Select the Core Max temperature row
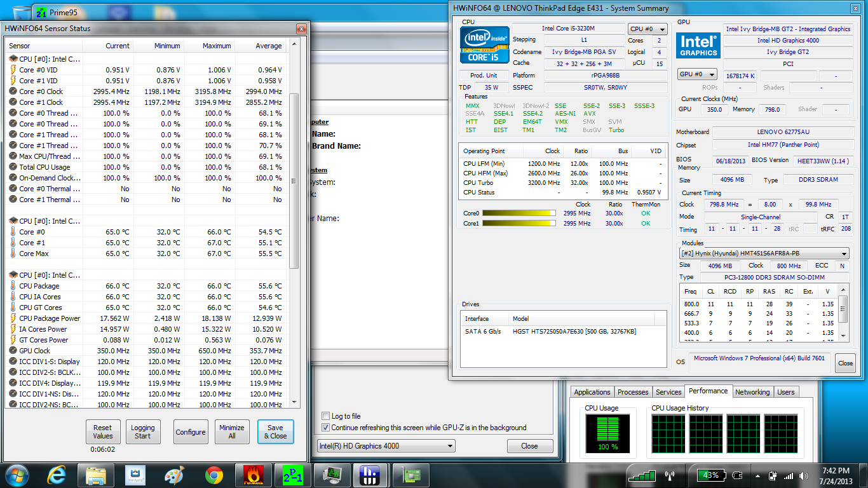 pos(146,254)
